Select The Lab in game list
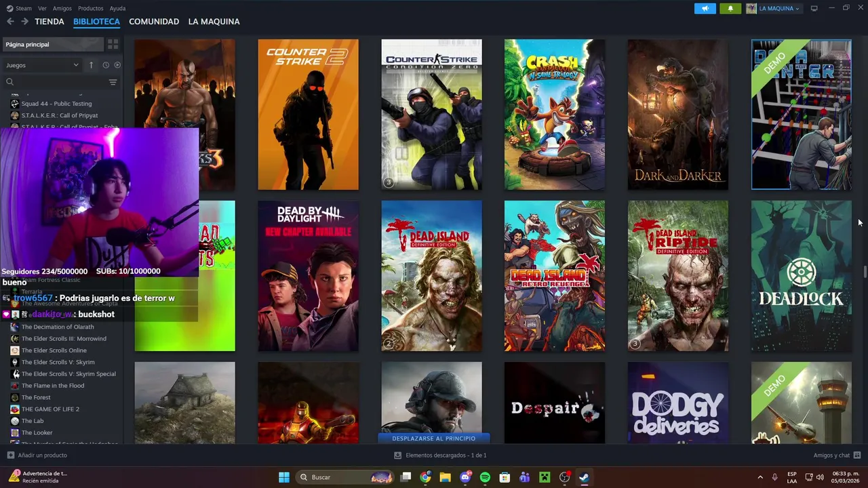This screenshot has width=868, height=488. tap(33, 421)
